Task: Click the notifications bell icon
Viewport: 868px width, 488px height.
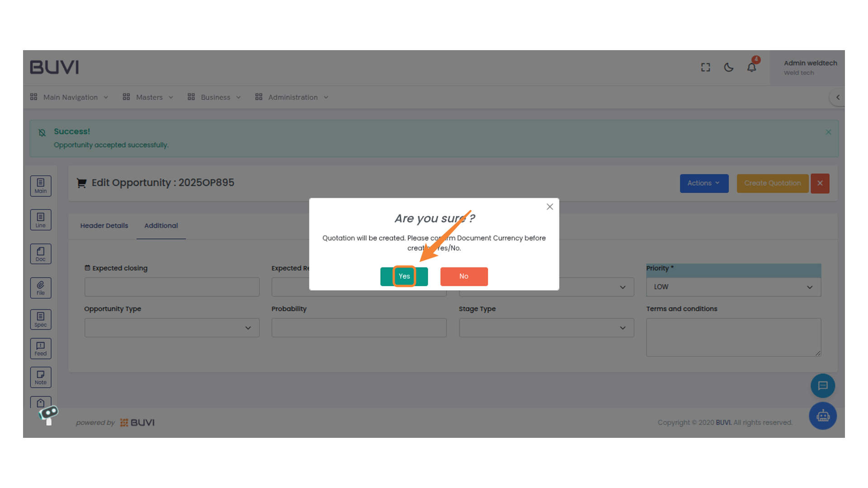Action: click(751, 67)
